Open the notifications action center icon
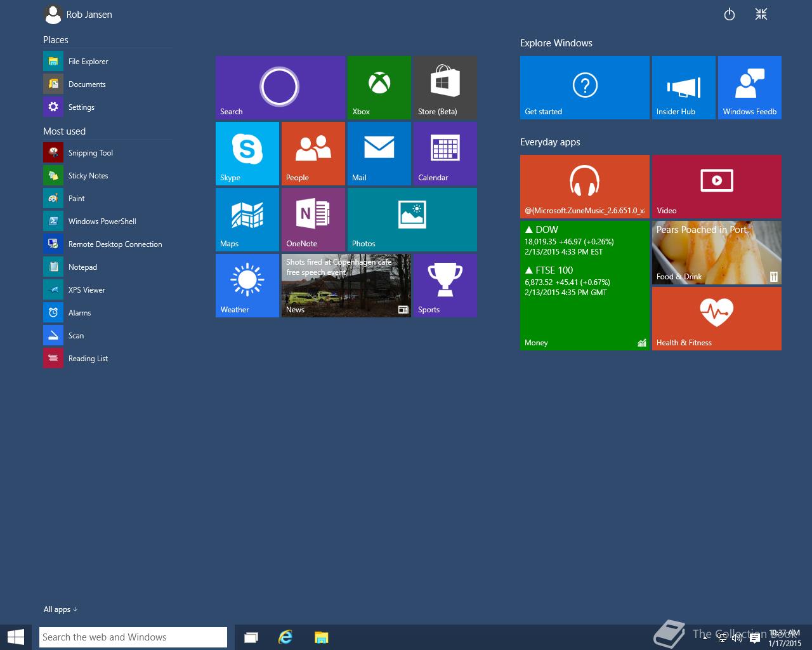Viewport: 812px width, 650px height. [x=755, y=638]
